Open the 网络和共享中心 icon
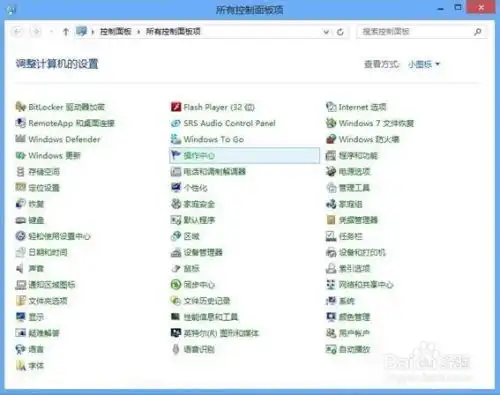This screenshot has height=395, width=500. tap(331, 284)
